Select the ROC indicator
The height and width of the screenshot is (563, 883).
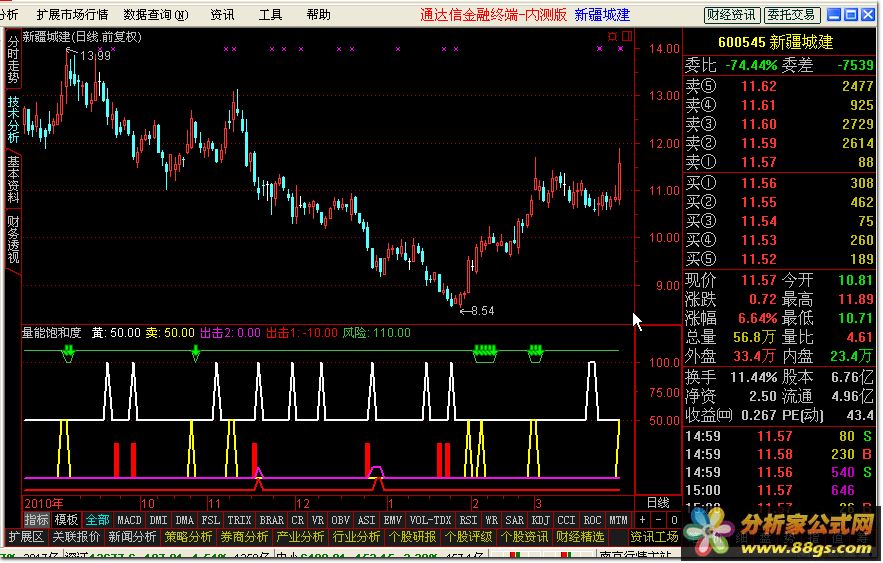[x=592, y=520]
